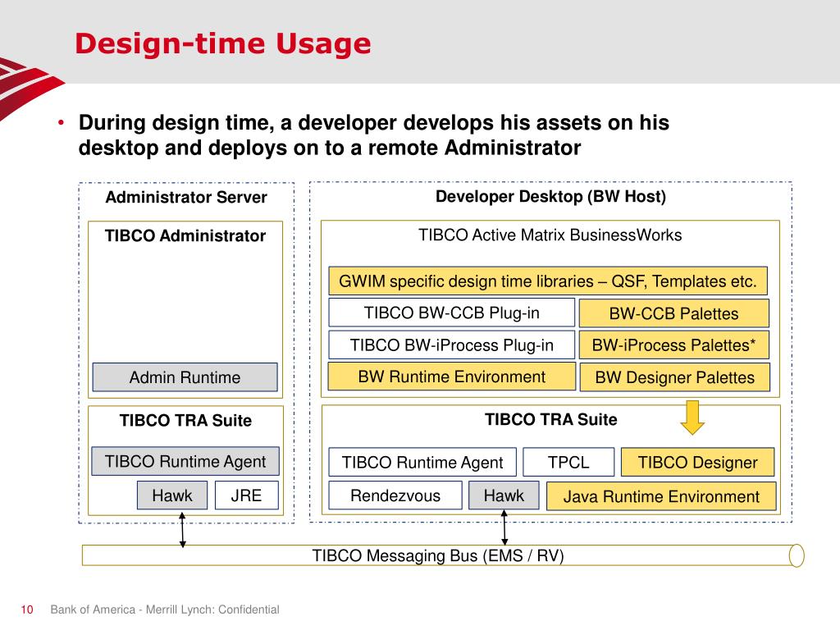This screenshot has height=630, width=840.
Task: Click the 'BW-CCB Palettes' yellow box
Action: [674, 313]
